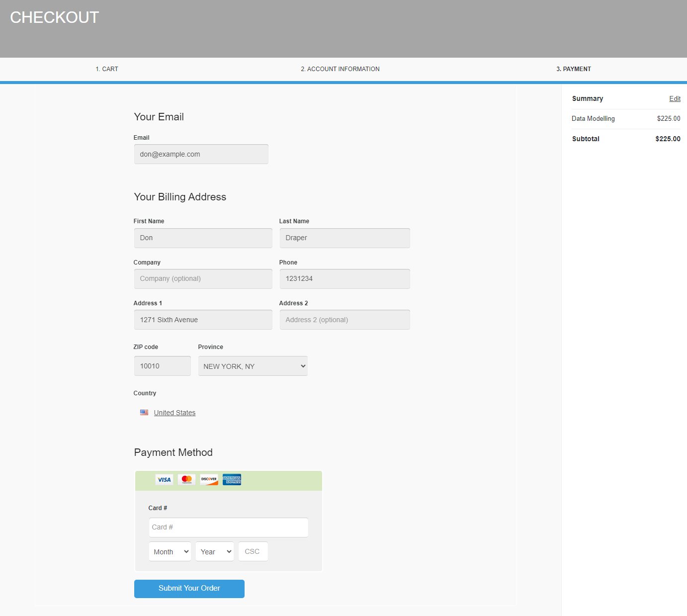This screenshot has width=687, height=616.
Task: Focus the Email input field
Action: click(x=201, y=154)
